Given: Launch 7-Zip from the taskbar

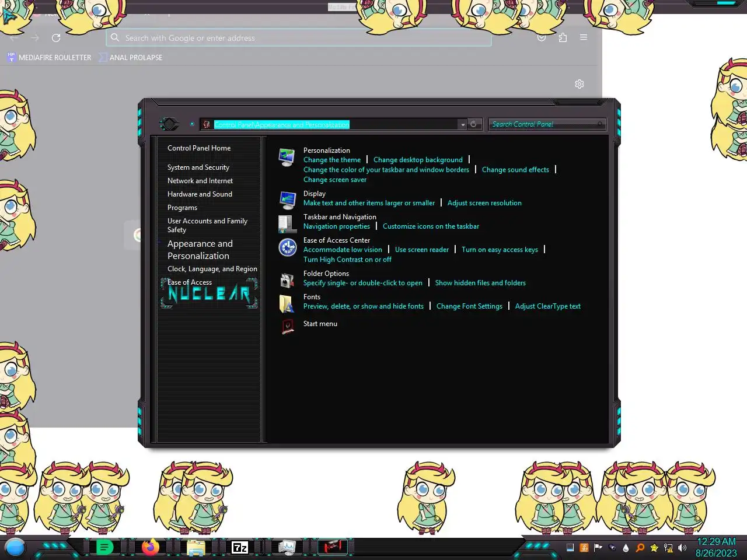Looking at the screenshot, I should point(240,547).
